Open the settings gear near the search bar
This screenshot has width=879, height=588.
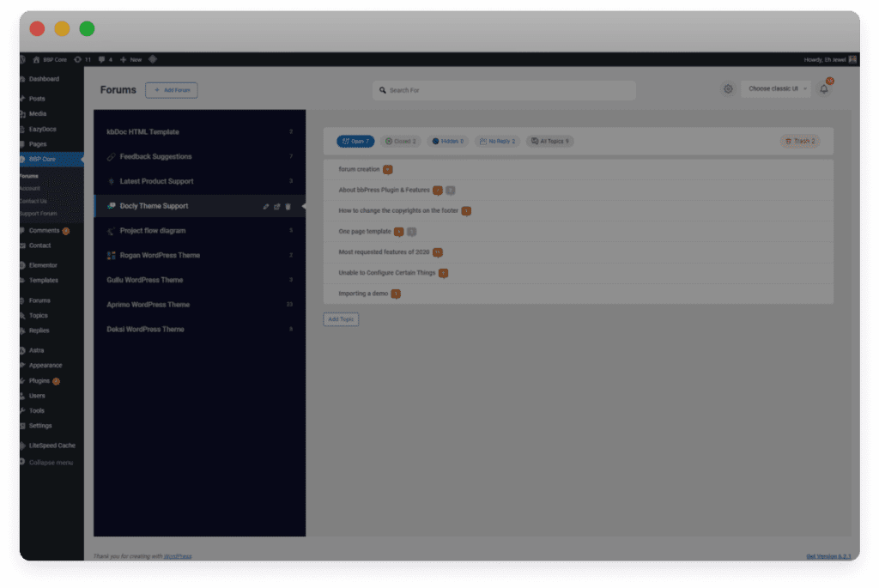coord(728,88)
